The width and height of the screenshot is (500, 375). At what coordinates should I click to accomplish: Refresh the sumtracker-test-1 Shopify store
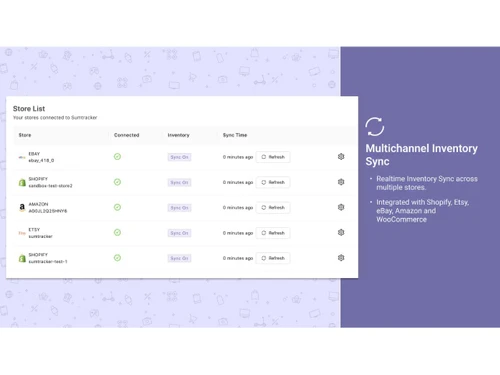(x=273, y=258)
